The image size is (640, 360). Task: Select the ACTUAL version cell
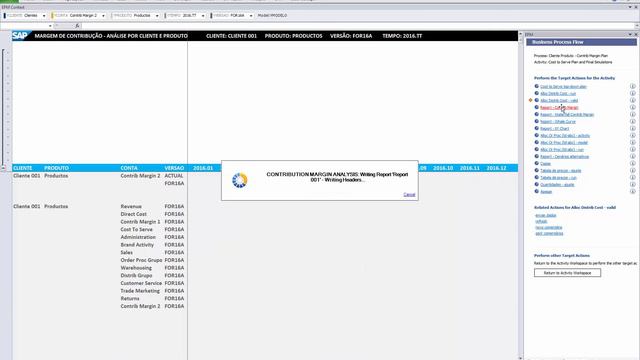(174, 176)
